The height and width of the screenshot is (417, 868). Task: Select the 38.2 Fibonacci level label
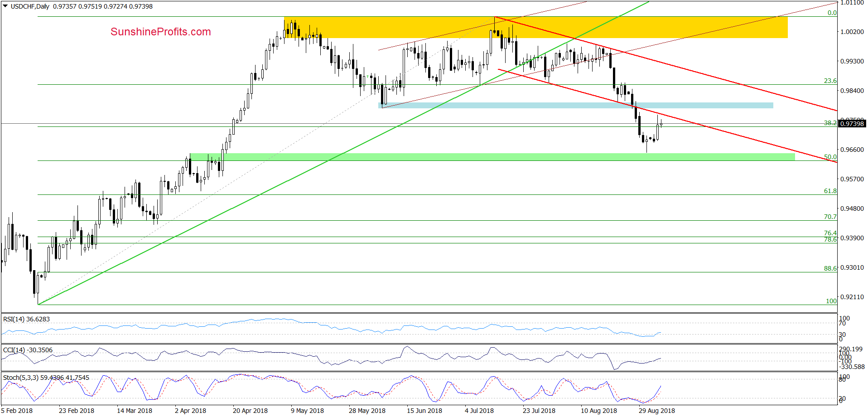[830, 123]
